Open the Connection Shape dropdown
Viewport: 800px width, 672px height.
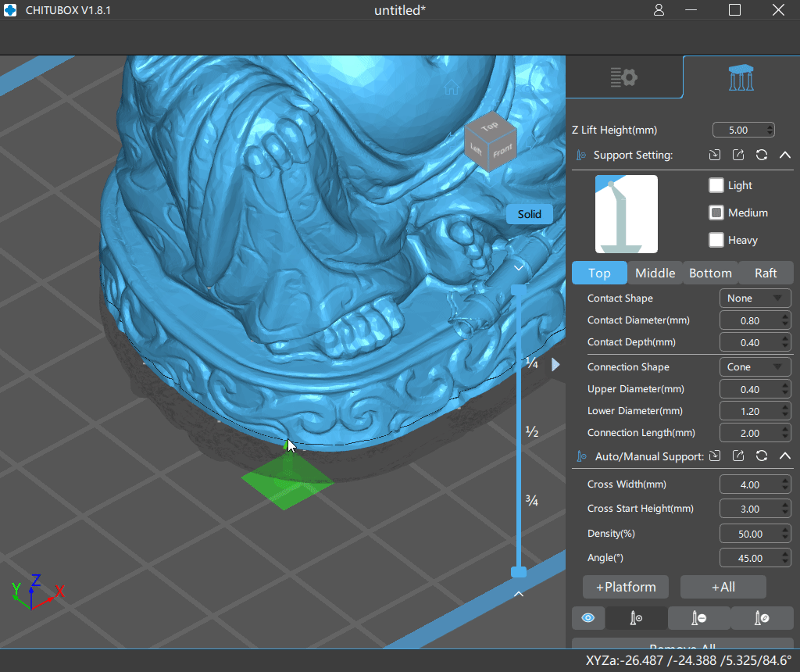(x=755, y=367)
